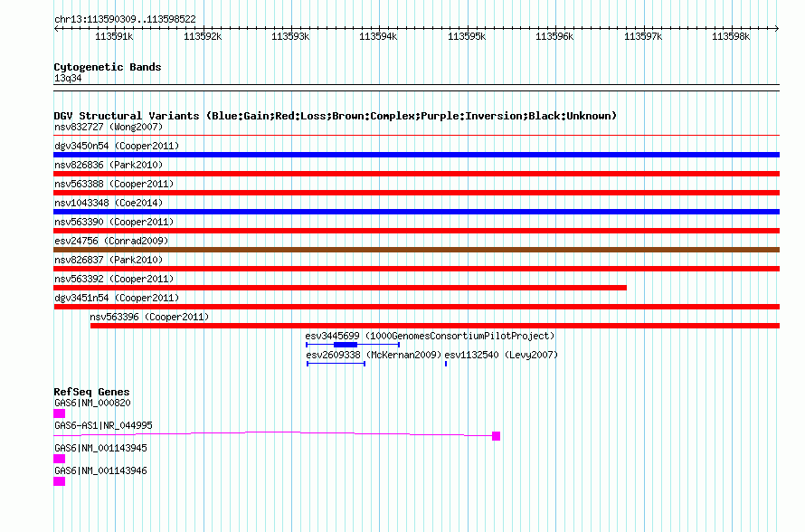Click the 113595k ruler tick label
This screenshot has height=532, width=805.
pyautogui.click(x=467, y=36)
